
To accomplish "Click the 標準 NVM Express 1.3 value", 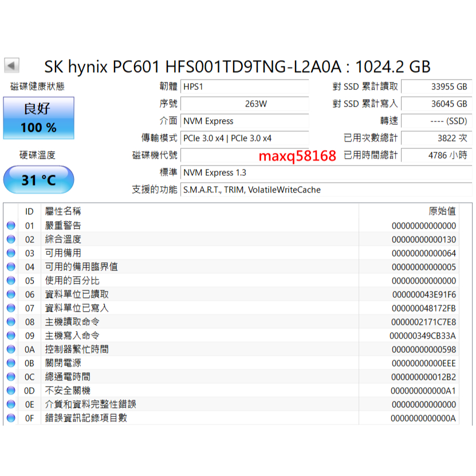I will [245, 172].
